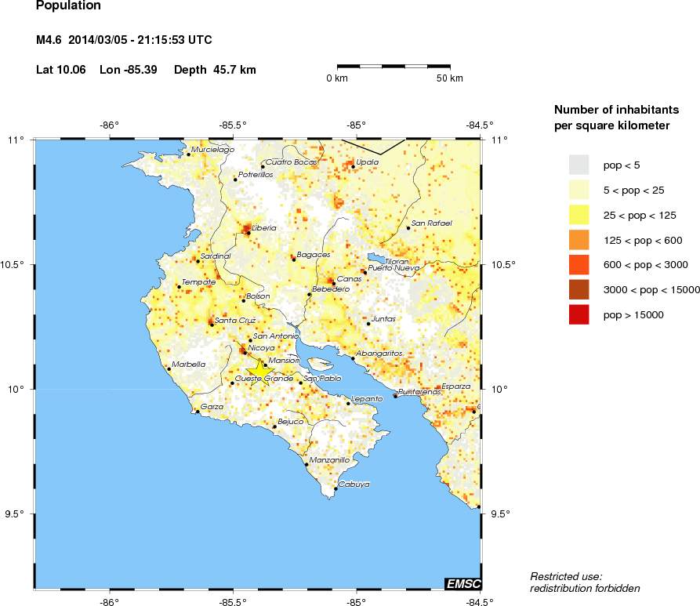The height and width of the screenshot is (606, 700).
Task: Select the '5 < pop < 25' legend swatch
Action: pos(578,191)
